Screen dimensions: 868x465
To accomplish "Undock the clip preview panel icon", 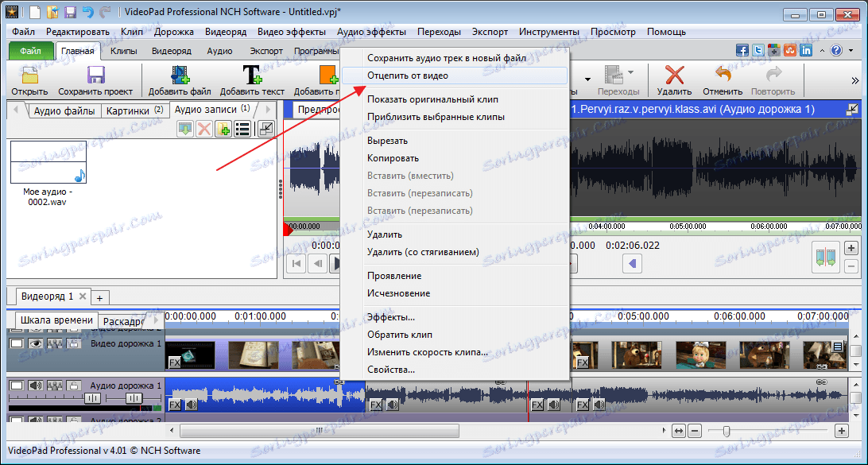I will tap(852, 110).
